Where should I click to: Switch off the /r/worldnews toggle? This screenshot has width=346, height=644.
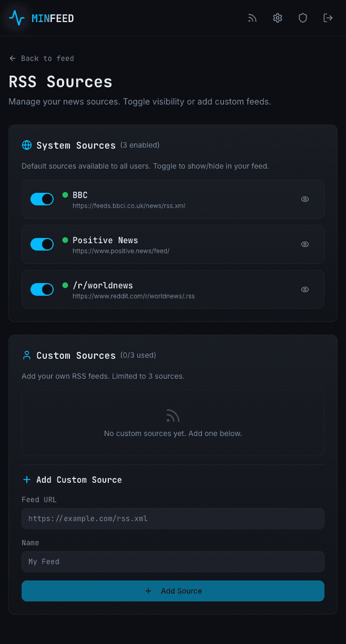pyautogui.click(x=42, y=289)
